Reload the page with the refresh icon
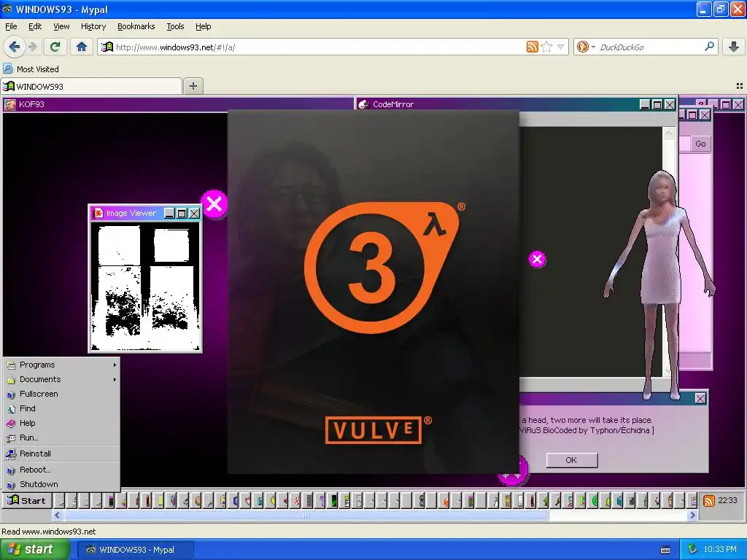This screenshot has height=560, width=747. pyautogui.click(x=55, y=47)
